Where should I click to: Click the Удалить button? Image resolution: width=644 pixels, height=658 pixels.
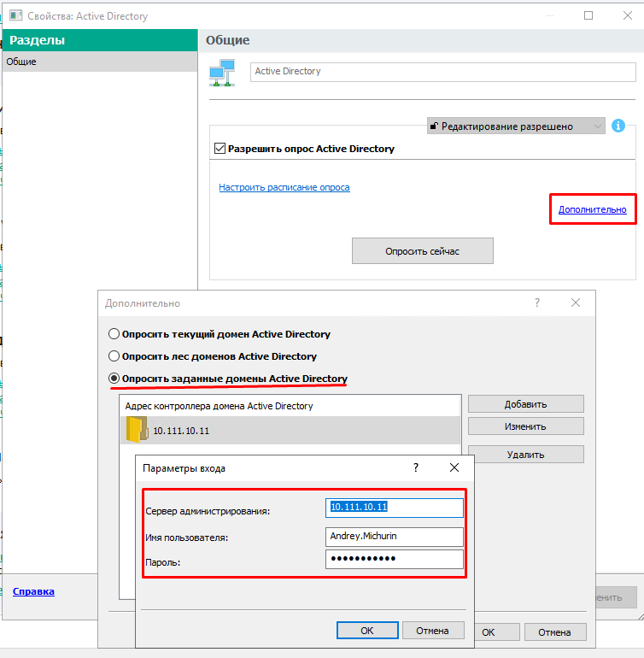coord(525,455)
